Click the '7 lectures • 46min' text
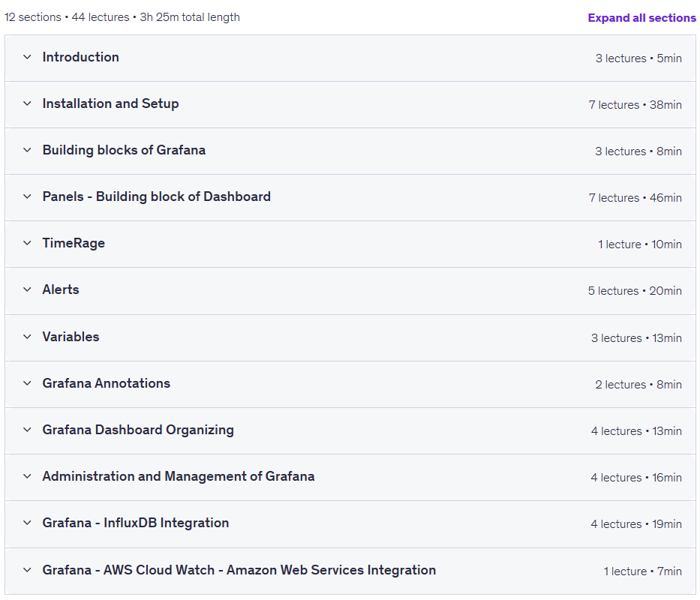 click(635, 198)
